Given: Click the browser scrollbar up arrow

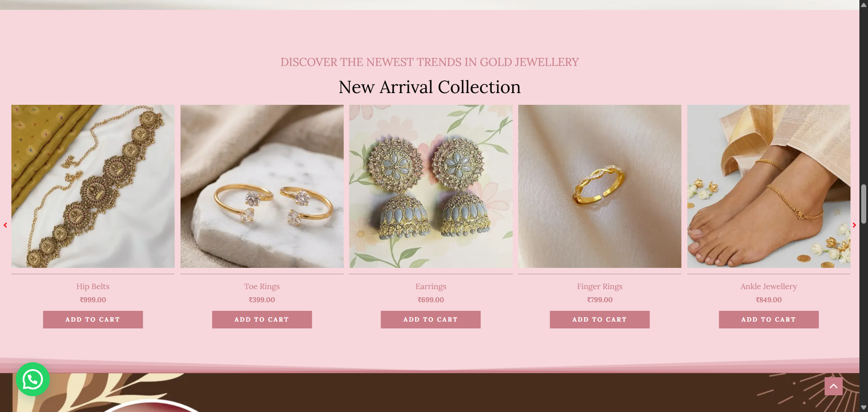Looking at the screenshot, I should coord(863,5).
